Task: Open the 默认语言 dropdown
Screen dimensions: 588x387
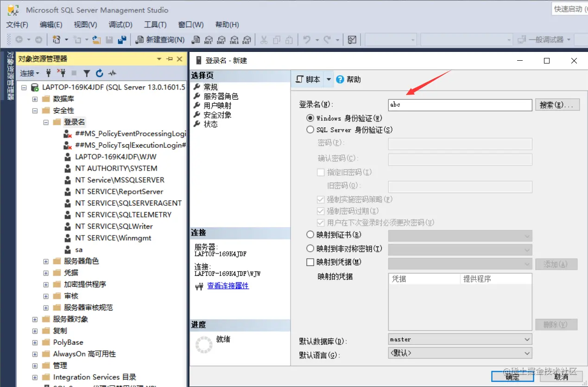Action: tap(460, 353)
